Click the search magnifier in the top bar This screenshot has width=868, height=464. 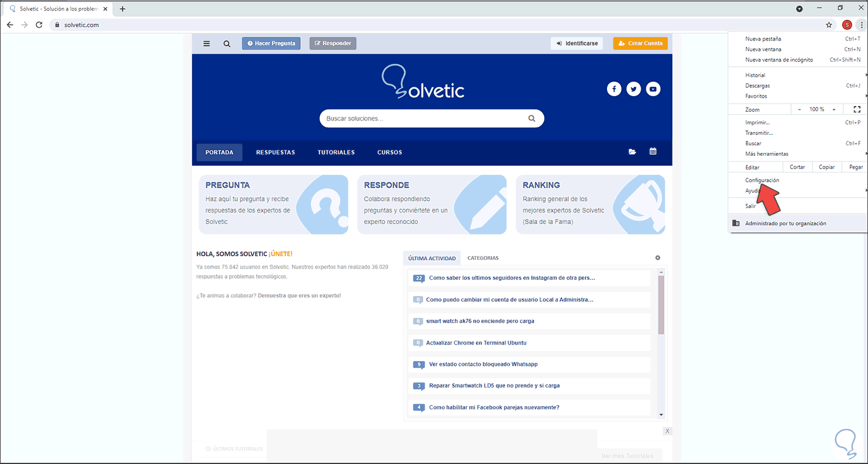click(x=227, y=43)
